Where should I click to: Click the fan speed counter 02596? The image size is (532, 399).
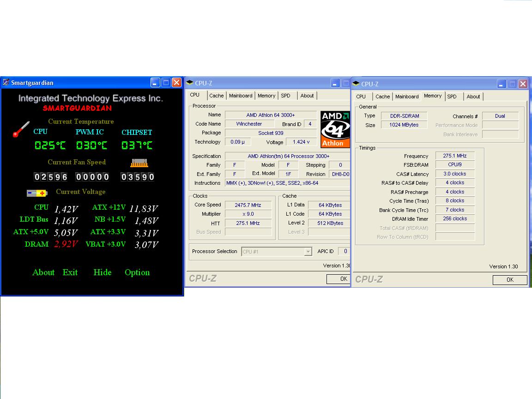tap(50, 177)
